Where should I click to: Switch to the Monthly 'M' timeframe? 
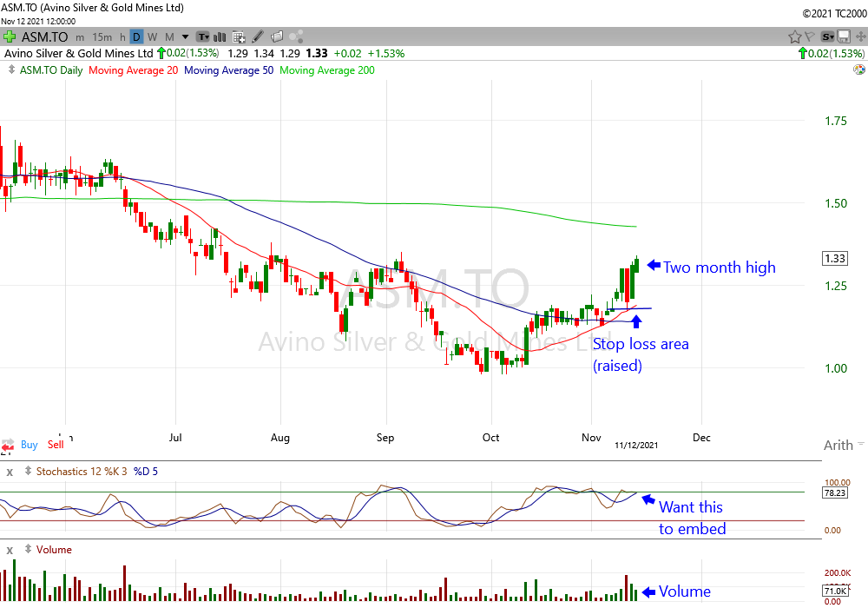click(169, 37)
